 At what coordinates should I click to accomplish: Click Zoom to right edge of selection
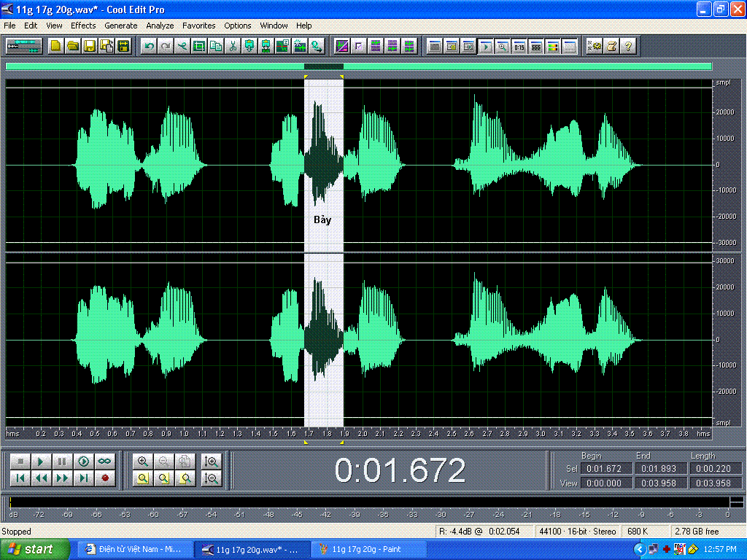[x=185, y=478]
